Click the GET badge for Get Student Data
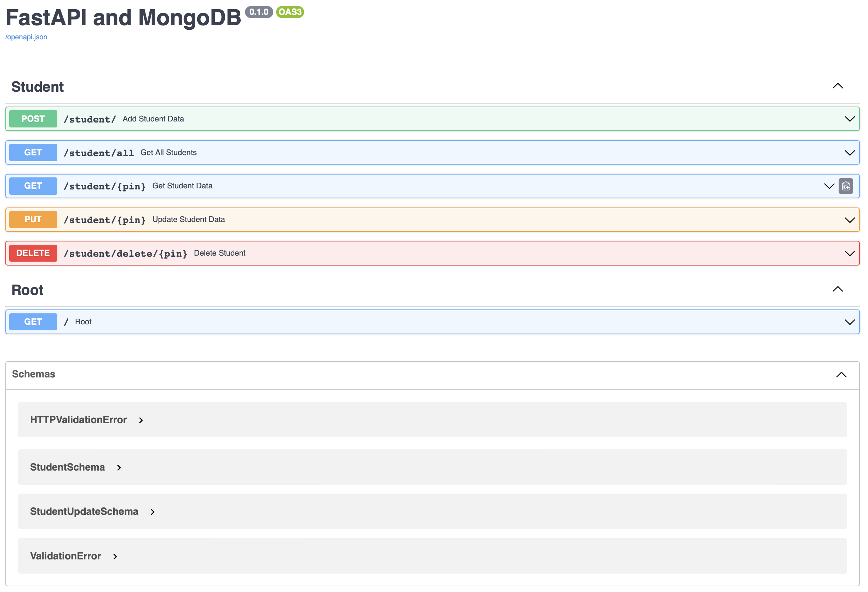868x592 pixels. [33, 186]
